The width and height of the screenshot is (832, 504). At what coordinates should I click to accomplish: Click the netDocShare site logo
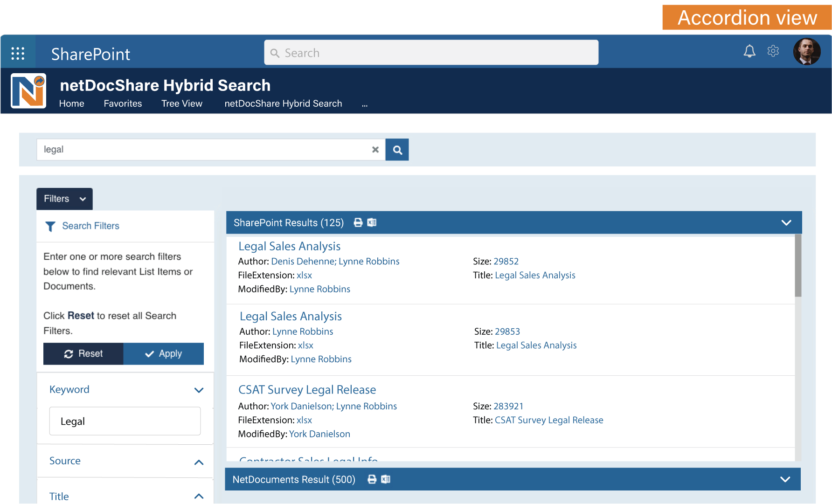(28, 91)
